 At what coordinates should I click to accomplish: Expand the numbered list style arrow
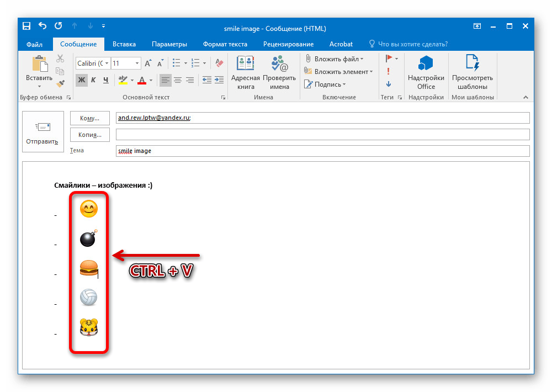click(205, 63)
